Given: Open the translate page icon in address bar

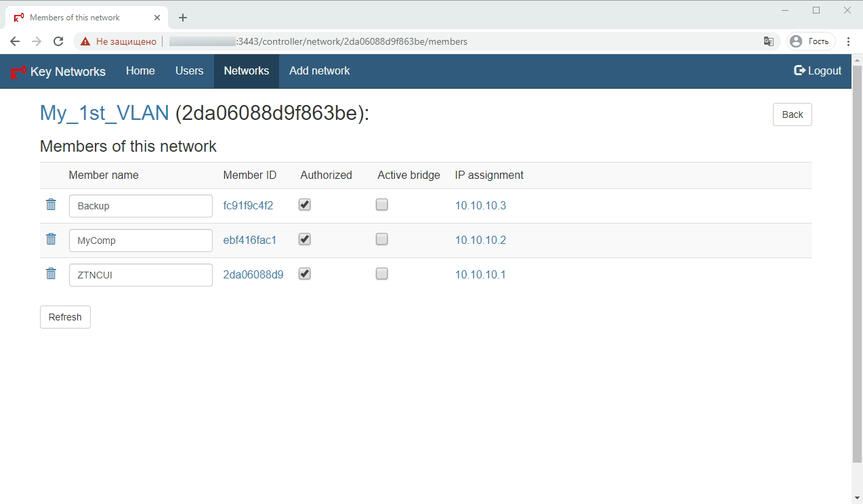Looking at the screenshot, I should point(769,41).
